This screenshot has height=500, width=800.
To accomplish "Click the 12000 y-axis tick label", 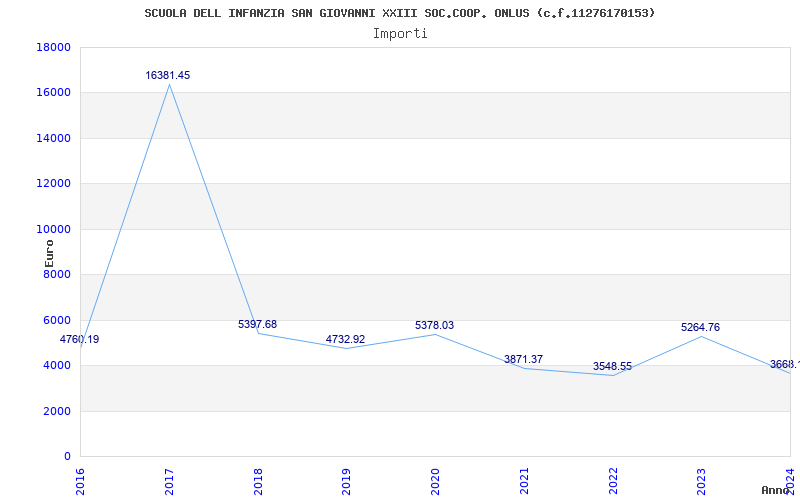I will click(54, 184).
